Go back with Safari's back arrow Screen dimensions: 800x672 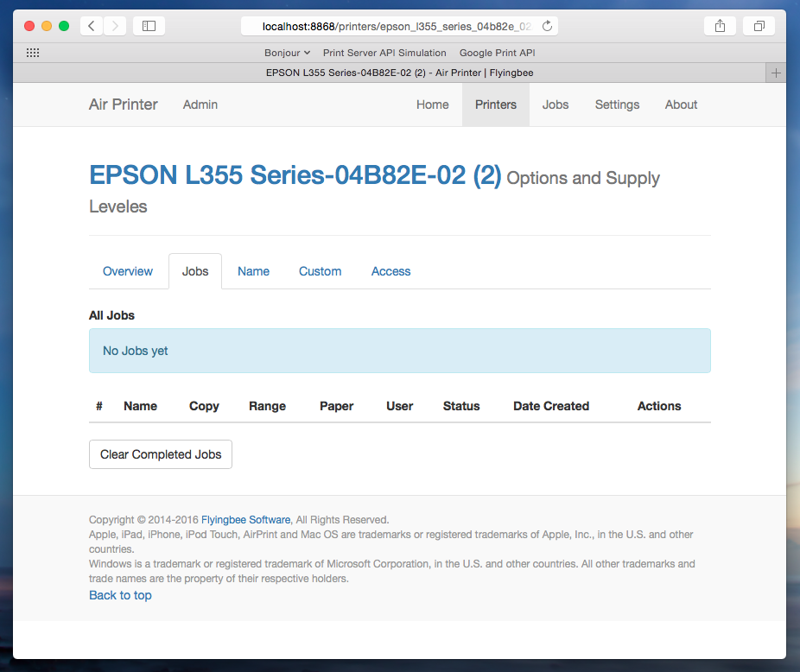(92, 26)
